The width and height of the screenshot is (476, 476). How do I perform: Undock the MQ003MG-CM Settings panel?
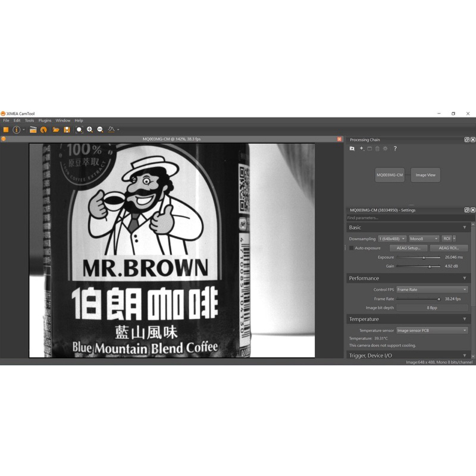coord(467,210)
